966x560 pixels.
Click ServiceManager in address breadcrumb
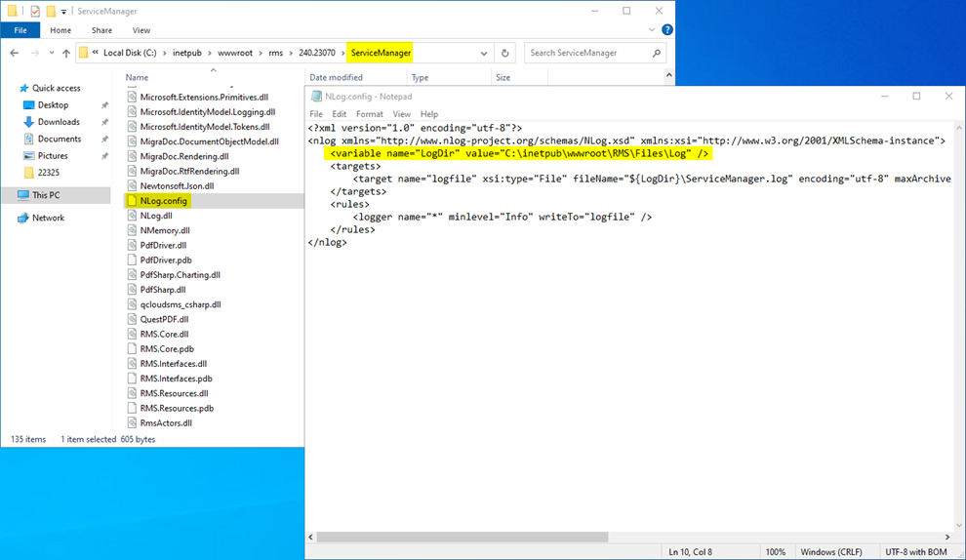(x=381, y=53)
